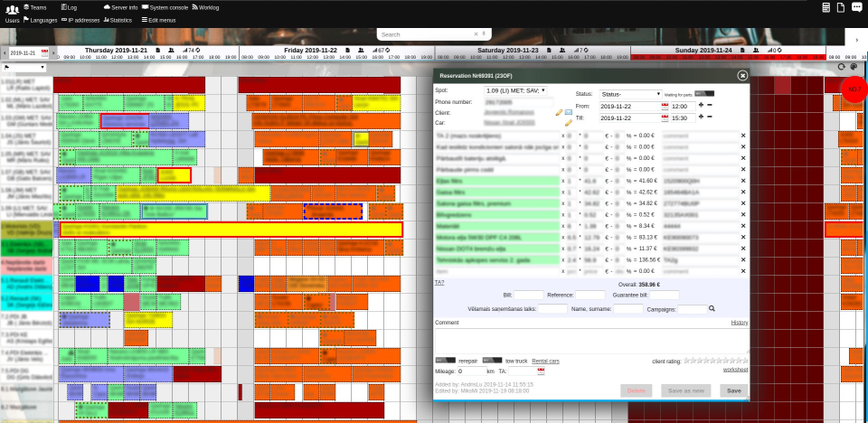Open the Teams menu item
This screenshot has width=868, height=423.
pos(35,7)
